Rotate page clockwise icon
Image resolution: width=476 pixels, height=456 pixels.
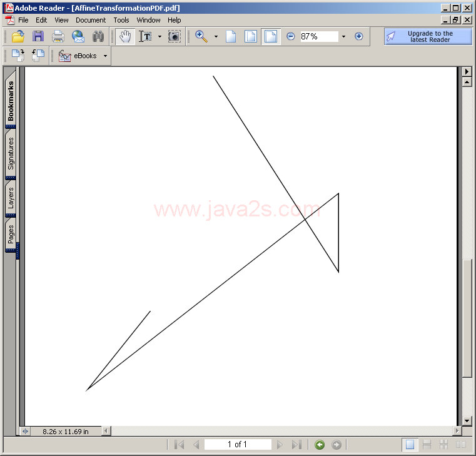(18, 56)
